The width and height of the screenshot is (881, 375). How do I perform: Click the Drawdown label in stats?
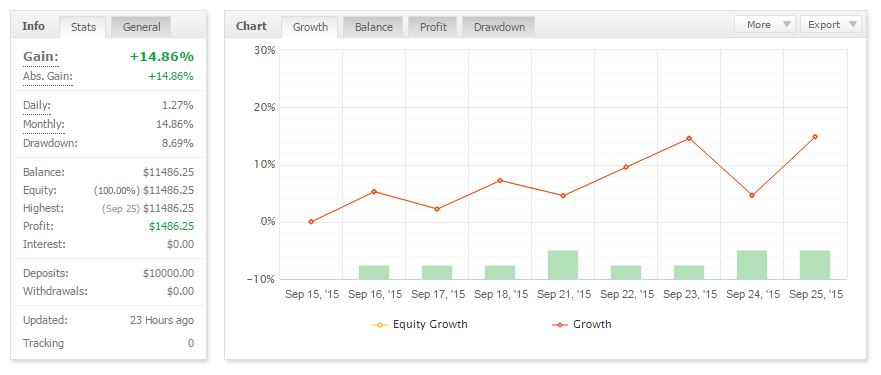(x=51, y=143)
